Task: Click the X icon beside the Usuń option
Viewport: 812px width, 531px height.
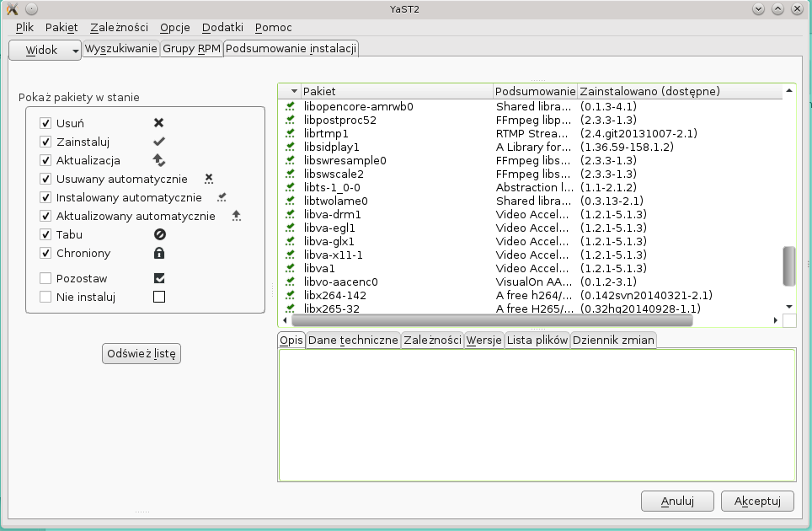Action: point(158,123)
